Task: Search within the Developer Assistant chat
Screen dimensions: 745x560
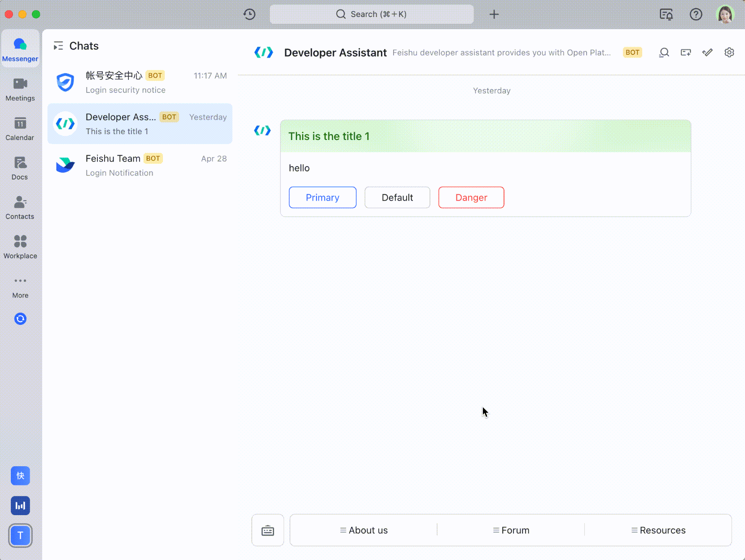Action: click(664, 52)
